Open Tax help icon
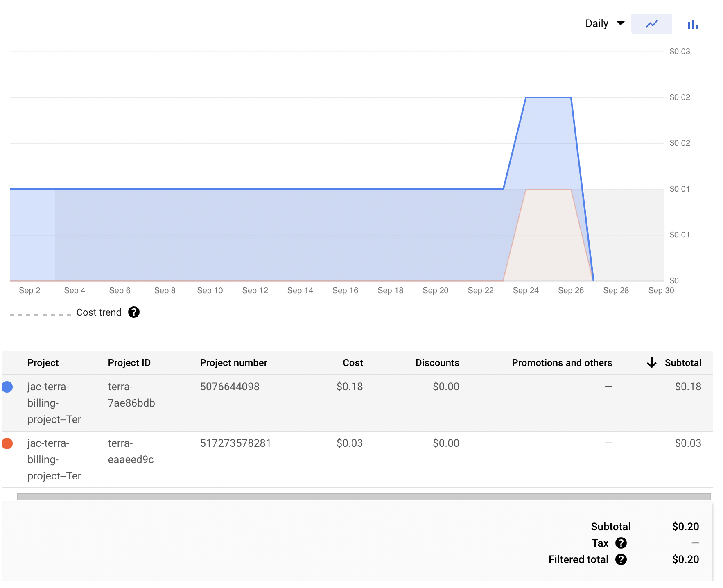This screenshot has height=588, width=723. pos(621,543)
